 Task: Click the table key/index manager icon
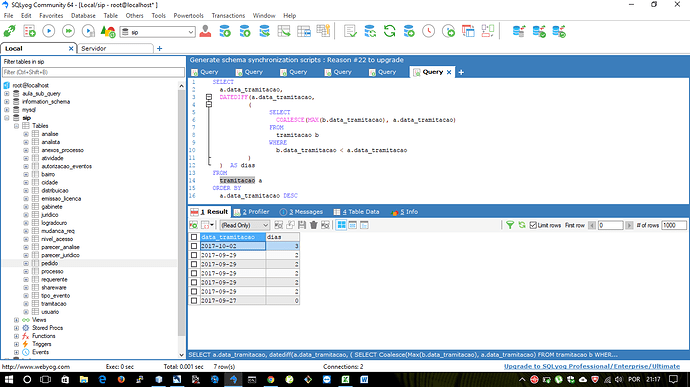coord(323,31)
